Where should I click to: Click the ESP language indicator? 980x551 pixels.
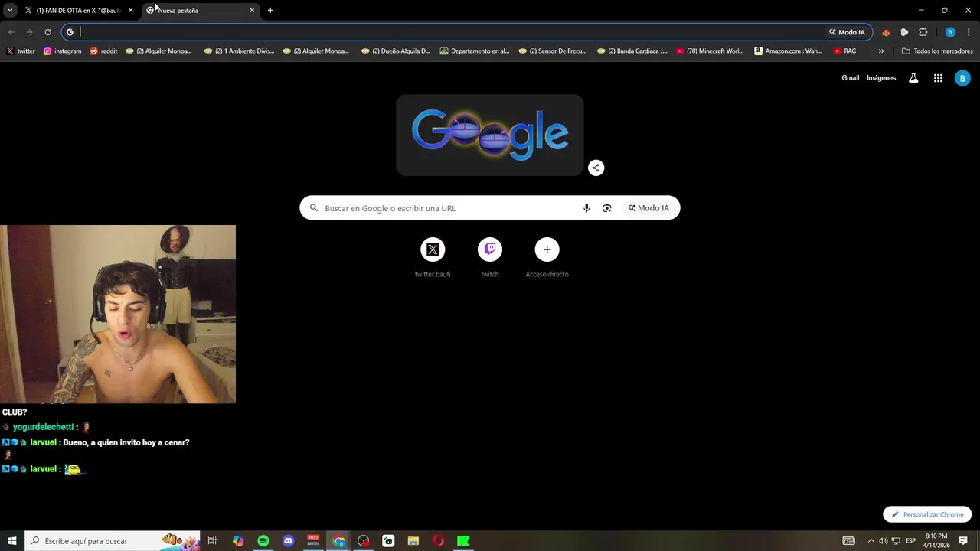tap(910, 541)
